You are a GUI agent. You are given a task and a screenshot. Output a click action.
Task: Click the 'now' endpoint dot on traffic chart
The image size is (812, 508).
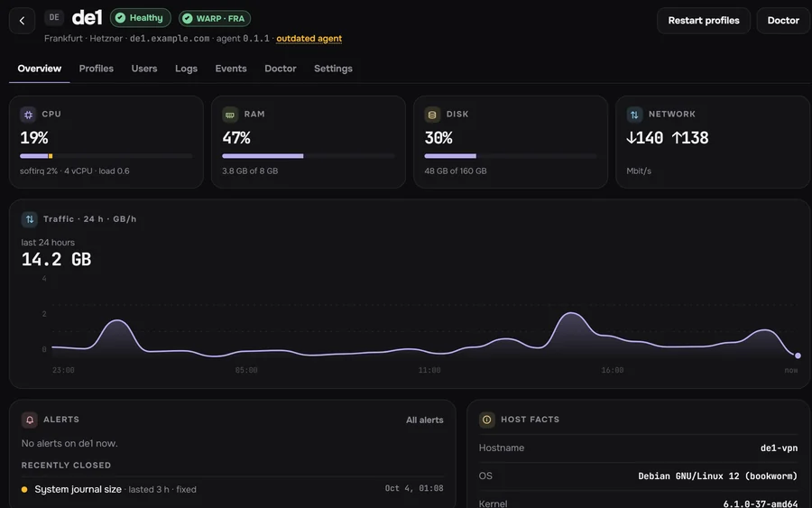coord(798,356)
